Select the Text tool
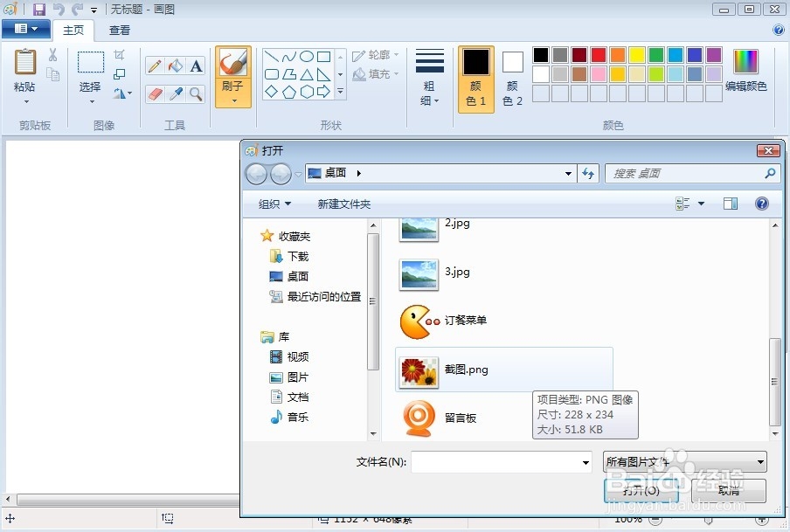Image resolution: width=790 pixels, height=532 pixels. [196, 66]
